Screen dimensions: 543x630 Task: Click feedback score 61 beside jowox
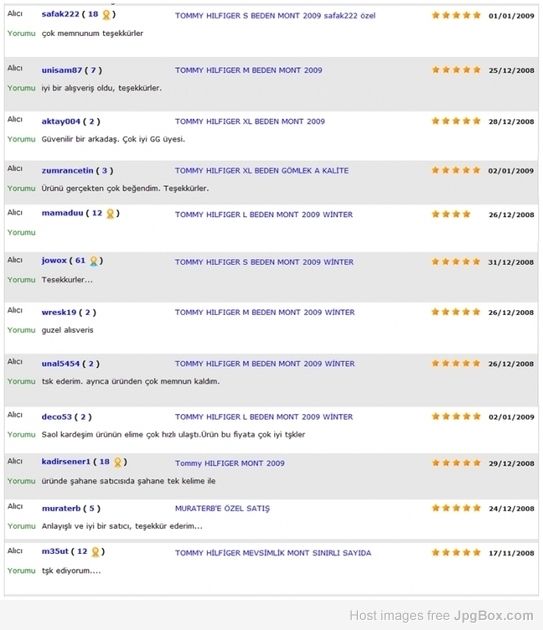pos(80,260)
